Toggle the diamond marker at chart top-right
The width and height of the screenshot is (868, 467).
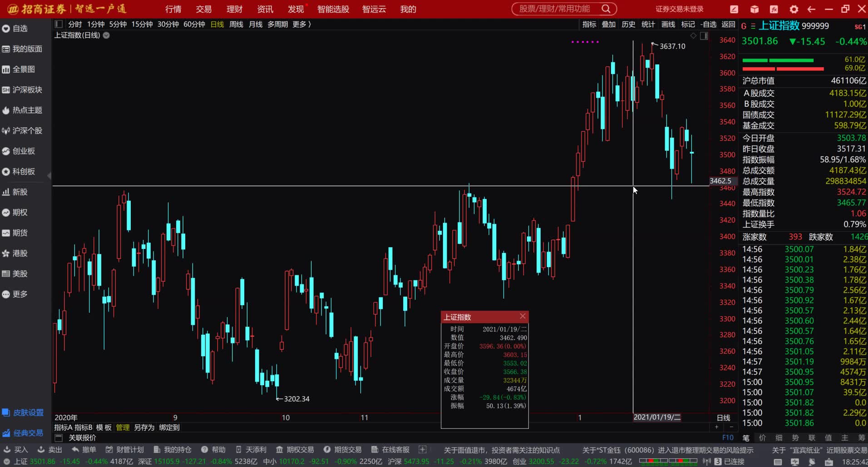[x=693, y=36]
